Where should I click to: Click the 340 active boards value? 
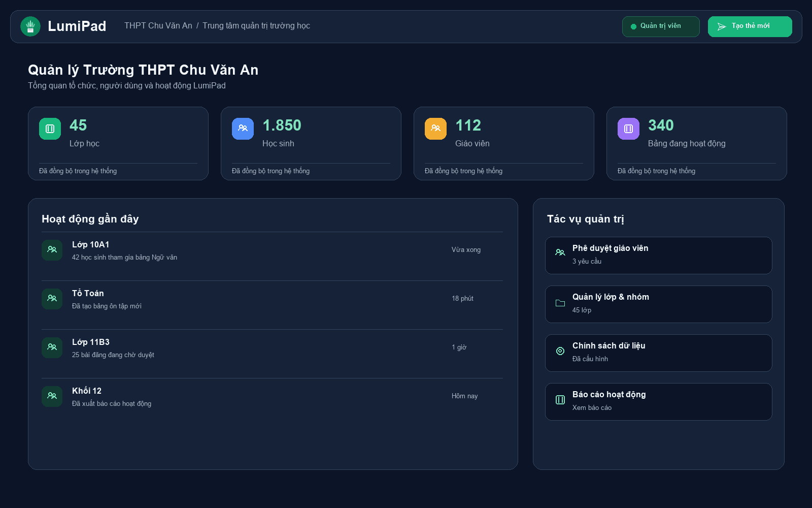coord(661,125)
